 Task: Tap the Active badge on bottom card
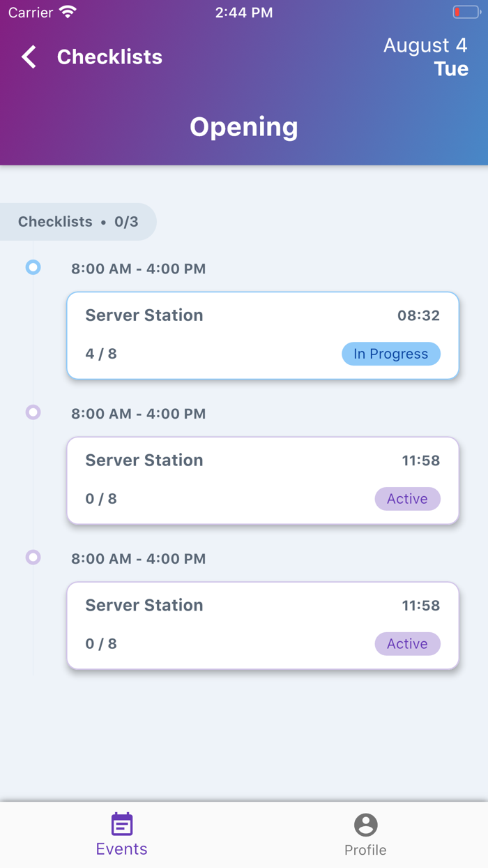[407, 644]
